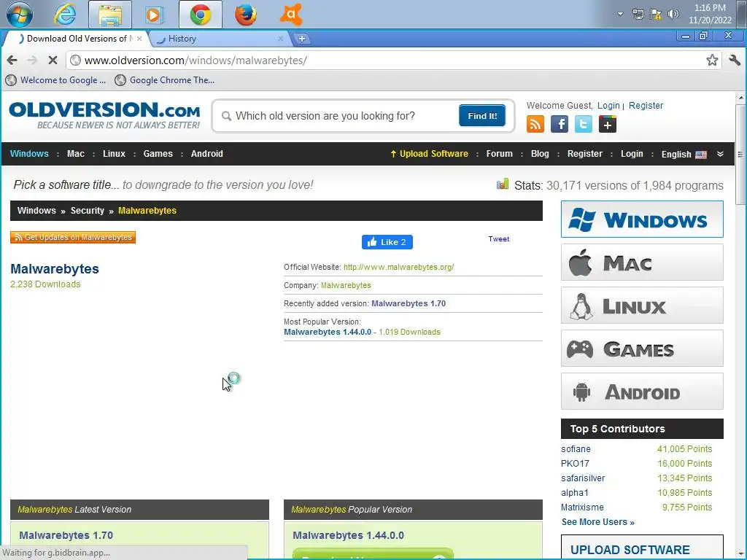Open contributor sofiane's profile
This screenshot has width=747, height=560.
[576, 449]
